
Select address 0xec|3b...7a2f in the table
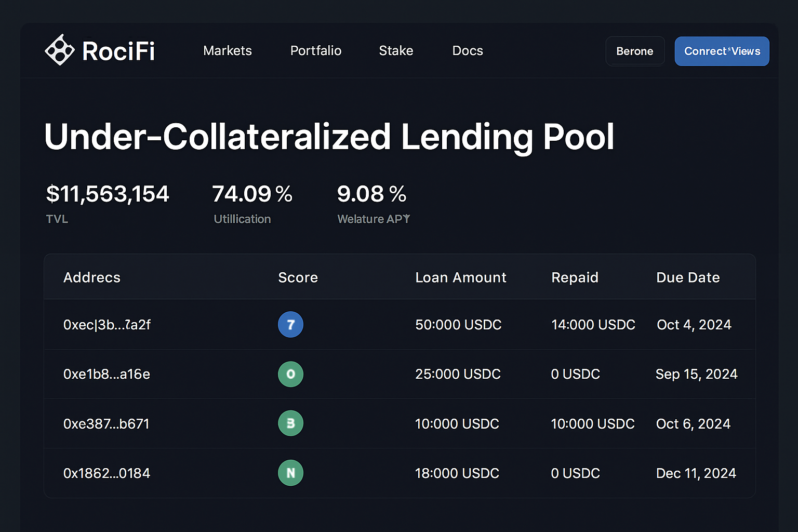pyautogui.click(x=107, y=324)
